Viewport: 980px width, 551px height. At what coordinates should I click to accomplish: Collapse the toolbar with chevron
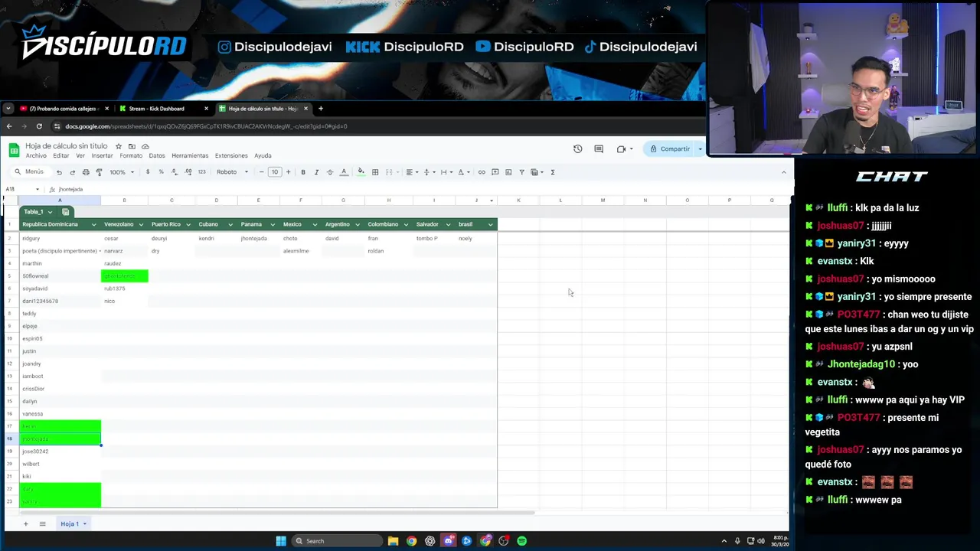pos(783,172)
